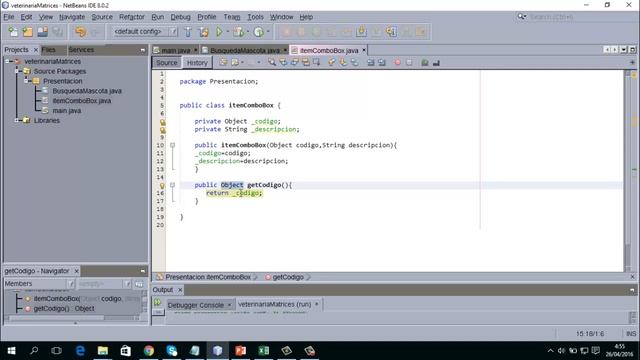Click the Undo toolbar icon
The height and width of the screenshot is (360, 640).
pyautogui.click(x=80, y=31)
